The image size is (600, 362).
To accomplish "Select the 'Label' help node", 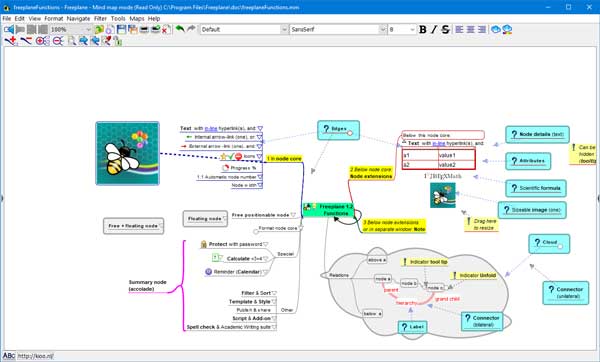I will point(412,327).
